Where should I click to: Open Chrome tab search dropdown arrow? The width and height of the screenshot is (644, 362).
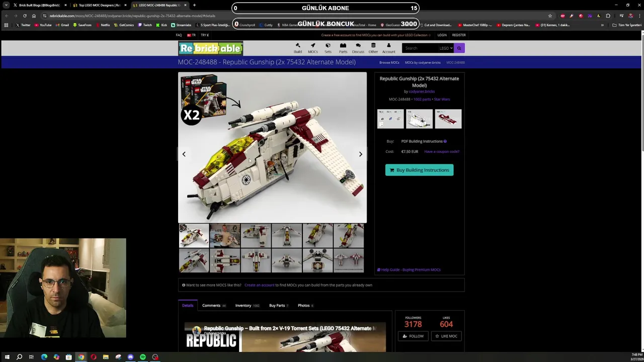[7, 5]
